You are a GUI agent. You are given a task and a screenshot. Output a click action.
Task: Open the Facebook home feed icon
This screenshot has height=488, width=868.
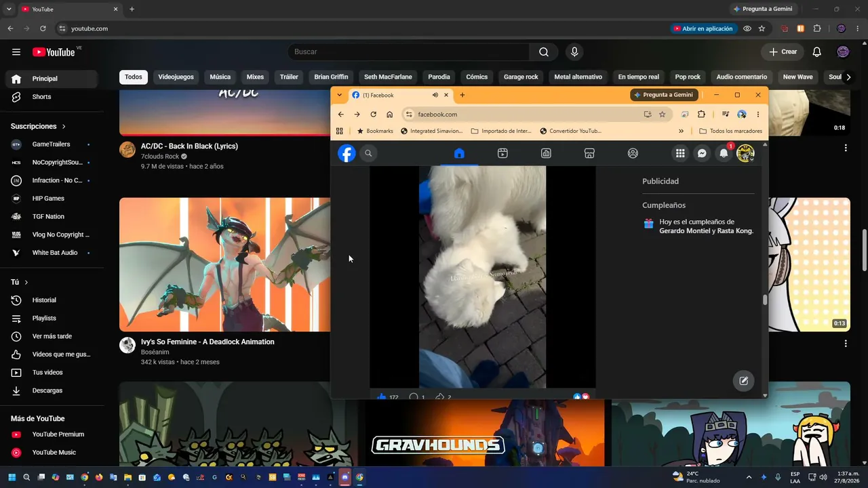459,153
